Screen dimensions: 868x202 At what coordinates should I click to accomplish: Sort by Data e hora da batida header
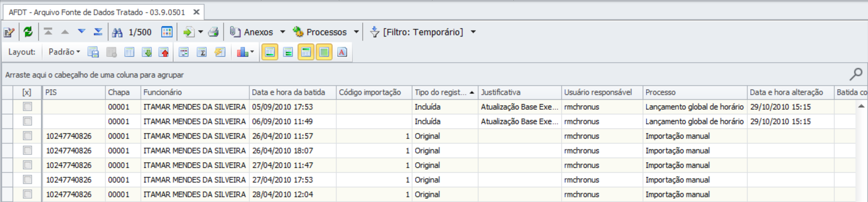293,92
